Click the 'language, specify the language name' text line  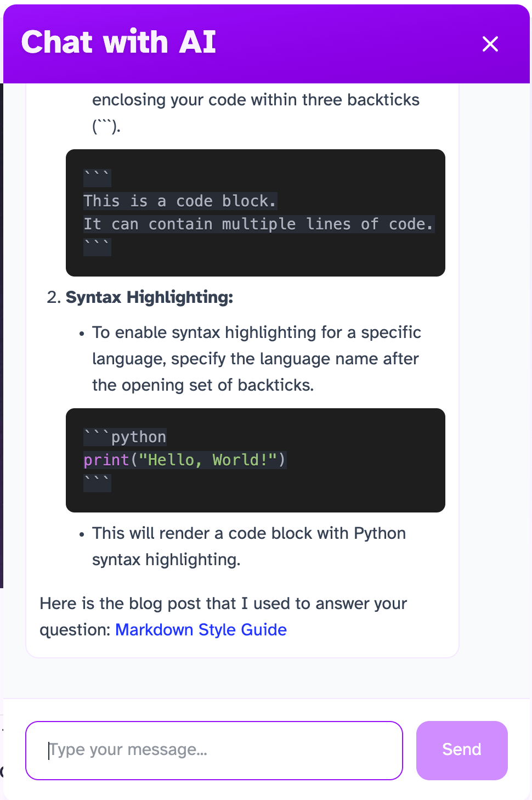256,359
